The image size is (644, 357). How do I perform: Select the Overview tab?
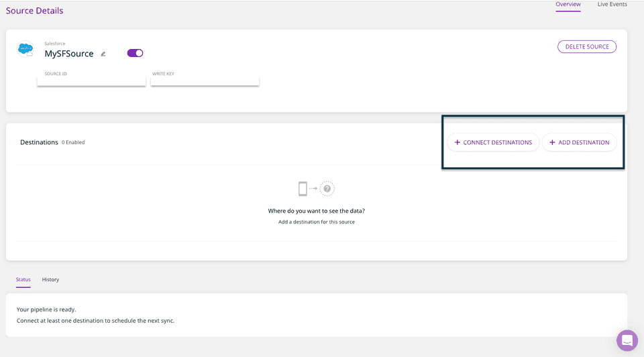568,5
